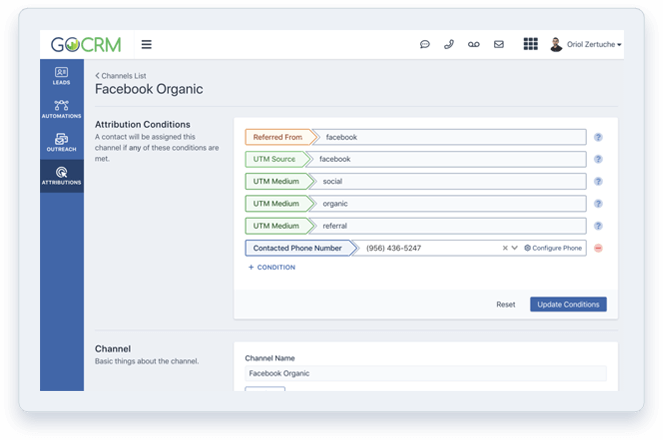Edit the UTM Medium organic field
Image resolution: width=663 pixels, height=440 pixels.
tap(450, 203)
